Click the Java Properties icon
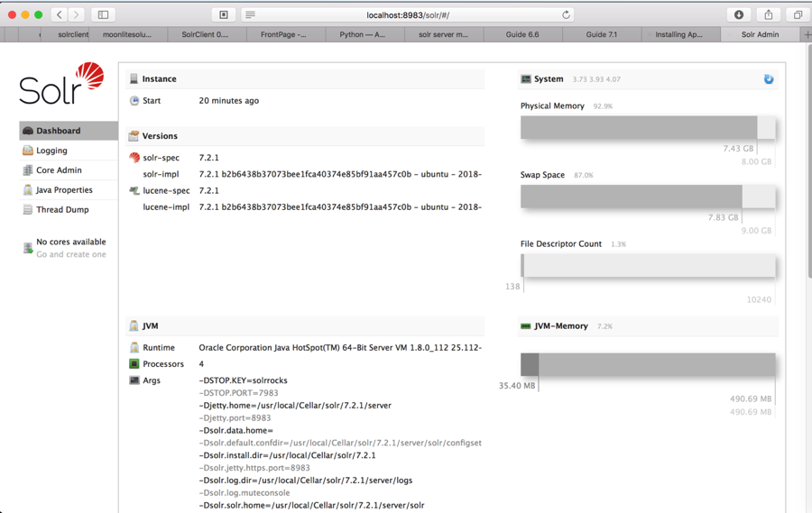The width and height of the screenshot is (812, 513). [28, 190]
